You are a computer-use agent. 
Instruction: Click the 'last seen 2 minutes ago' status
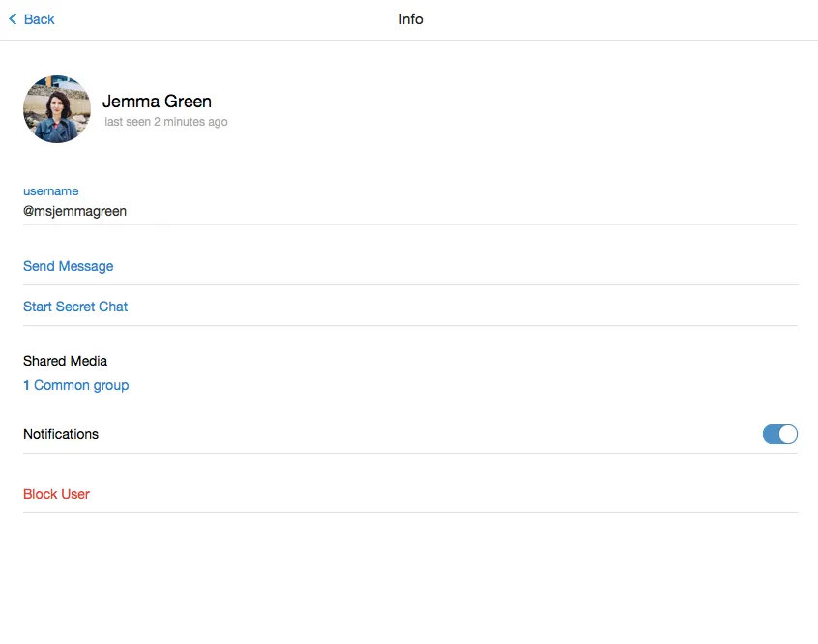[166, 122]
